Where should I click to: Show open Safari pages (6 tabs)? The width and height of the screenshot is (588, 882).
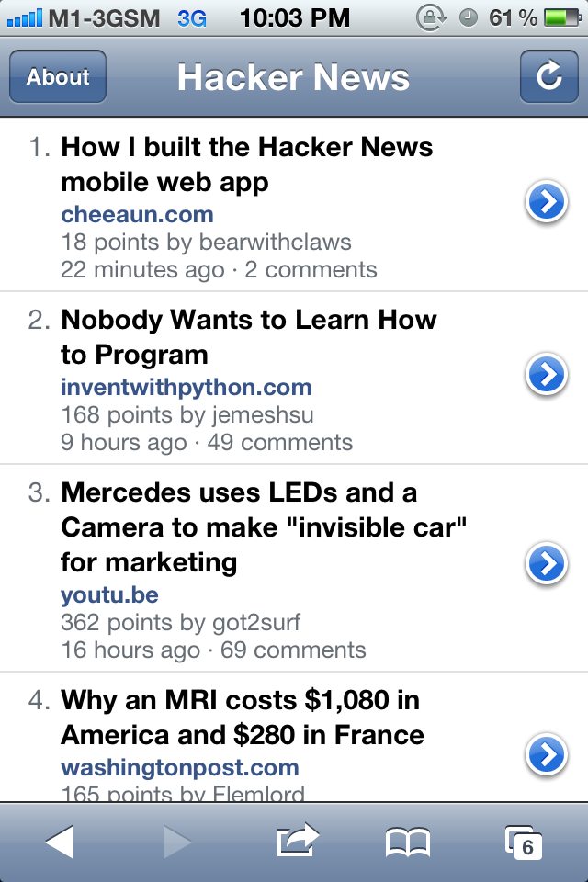click(x=524, y=842)
